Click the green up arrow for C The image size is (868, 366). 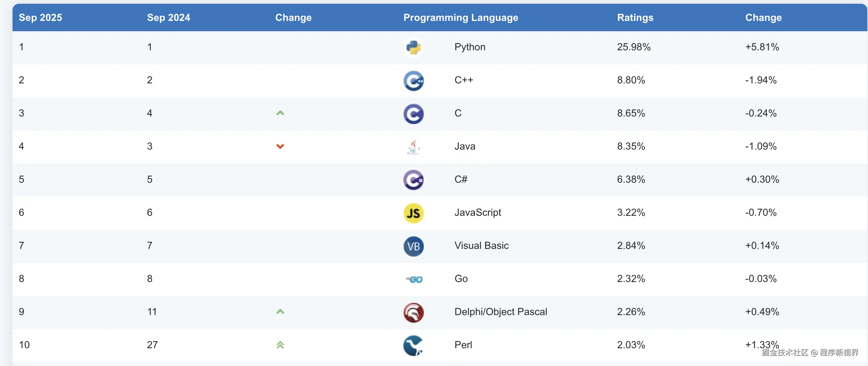pos(280,113)
